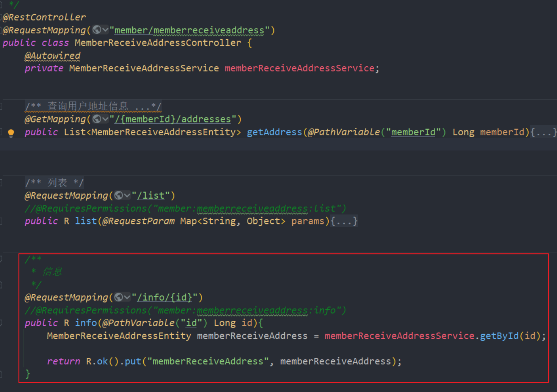Click the @RequestParam annotation
Image resolution: width=557 pixels, height=392 pixels.
138,221
